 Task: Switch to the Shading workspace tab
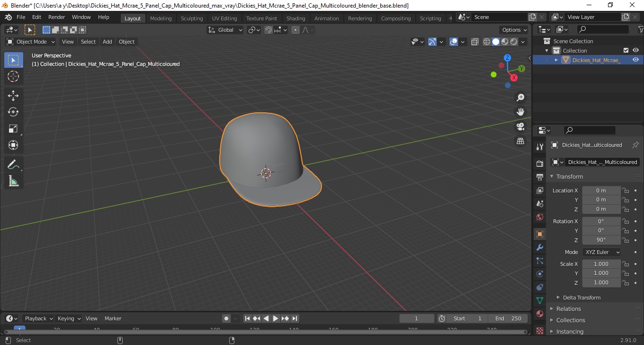(x=295, y=18)
